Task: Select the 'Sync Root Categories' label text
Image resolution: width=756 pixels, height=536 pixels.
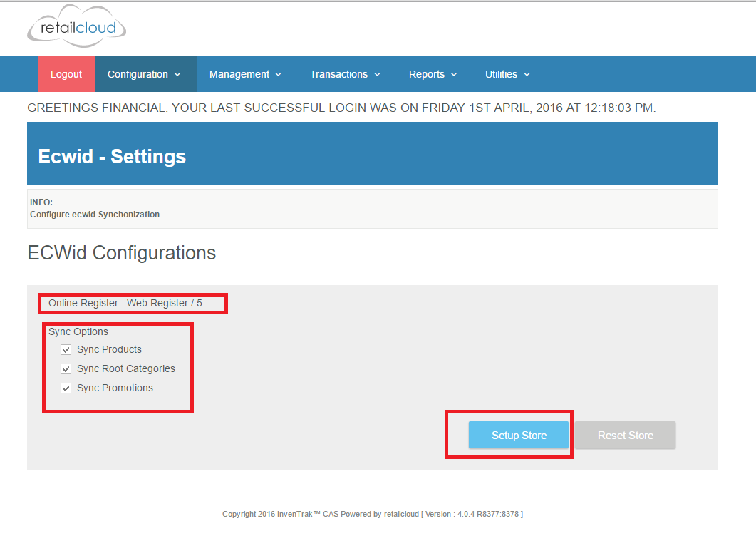Action: tap(126, 368)
